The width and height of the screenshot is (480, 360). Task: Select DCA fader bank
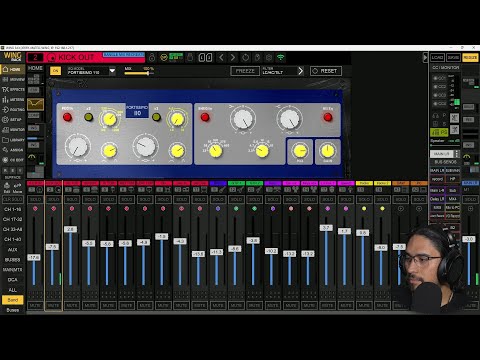click(x=13, y=280)
